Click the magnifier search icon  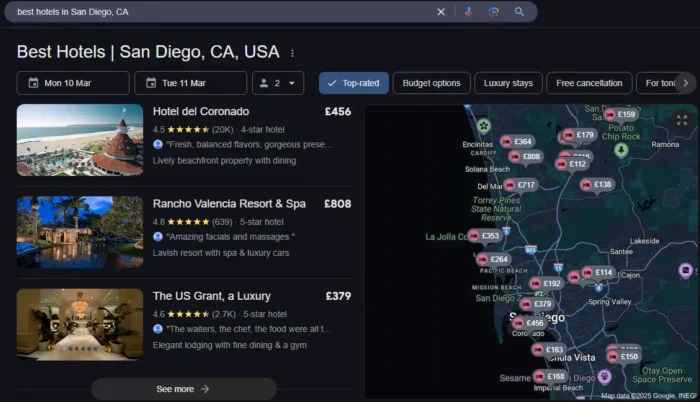pos(519,12)
